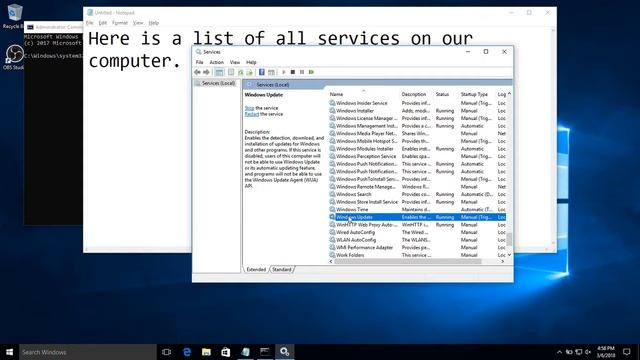Open File Explorer from the taskbar
The width and height of the screenshot is (640, 360).
point(206,352)
